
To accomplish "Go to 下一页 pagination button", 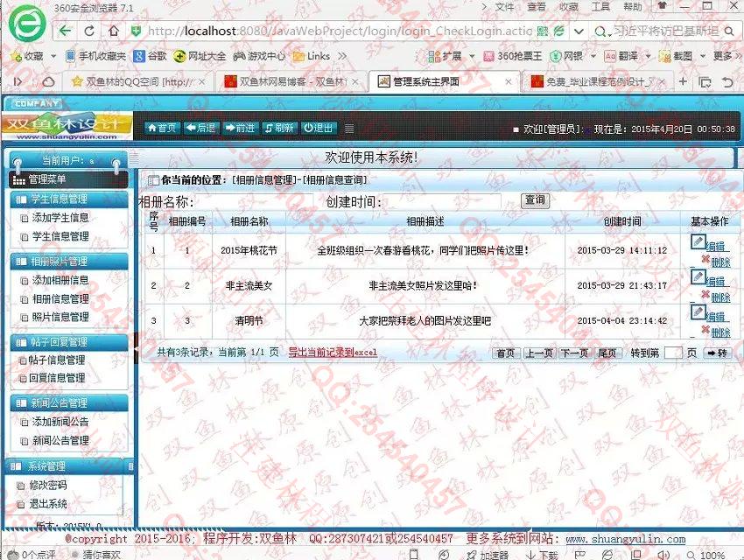I will (x=574, y=353).
